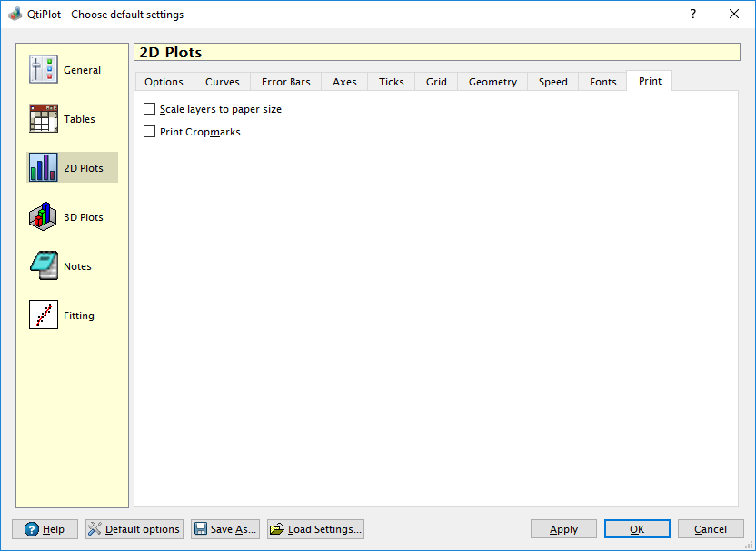
Task: Click the Save As... button
Action: 224,529
